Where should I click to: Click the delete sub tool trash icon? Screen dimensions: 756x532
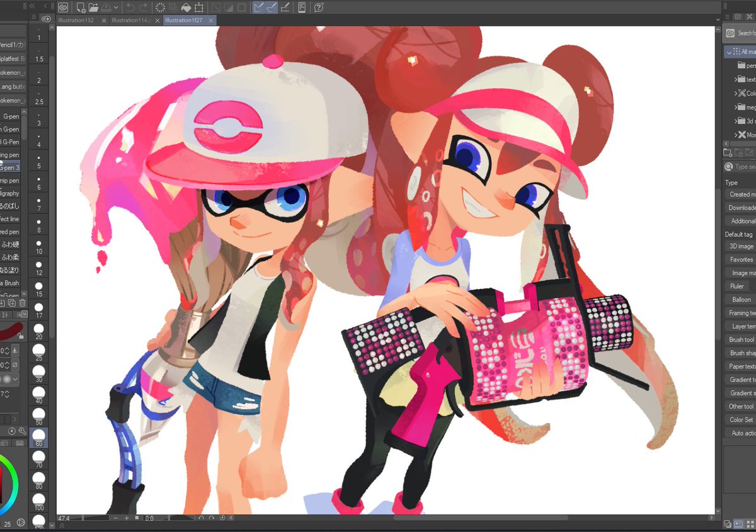[x=22, y=303]
